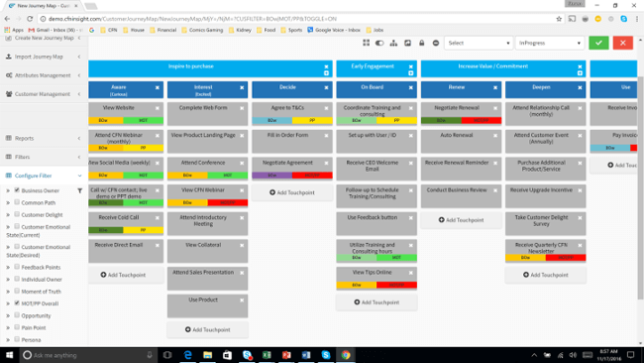
Task: Remove the Auto Renewal touchpoint
Action: tap(495, 136)
